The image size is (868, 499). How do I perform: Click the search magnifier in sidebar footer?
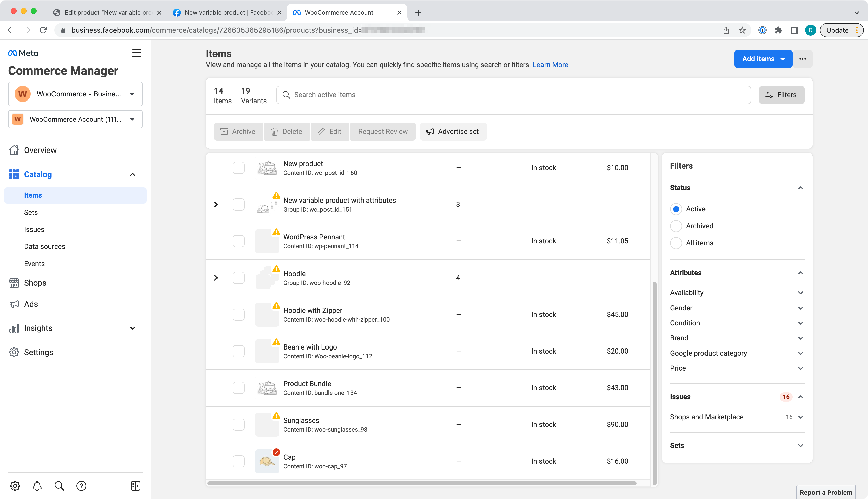point(59,486)
